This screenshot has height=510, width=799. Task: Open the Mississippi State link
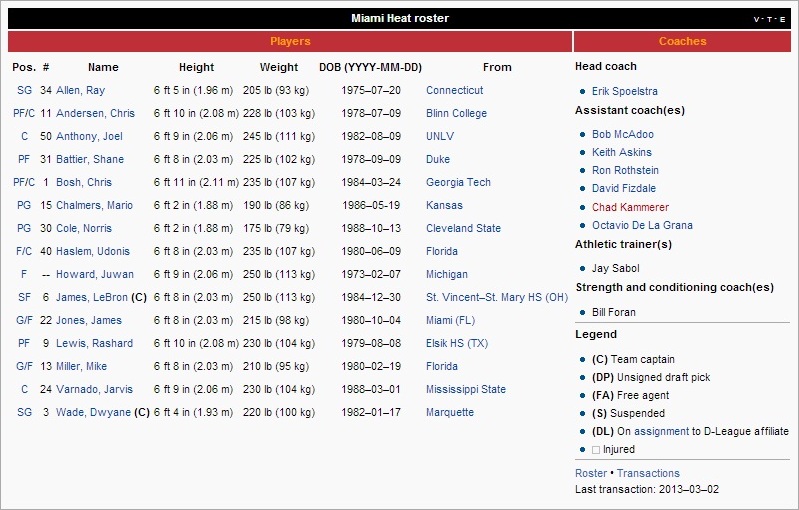click(466, 389)
